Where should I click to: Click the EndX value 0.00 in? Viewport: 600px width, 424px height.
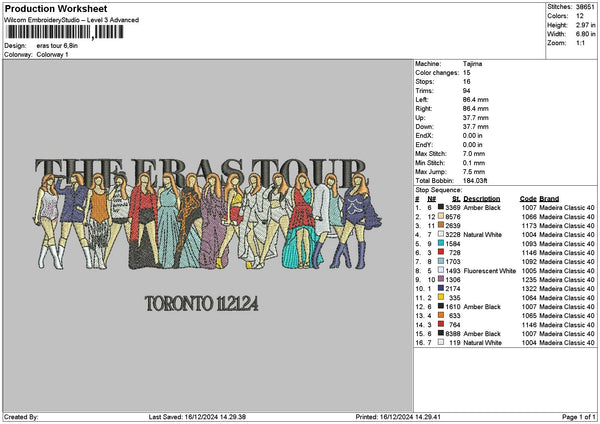point(473,136)
